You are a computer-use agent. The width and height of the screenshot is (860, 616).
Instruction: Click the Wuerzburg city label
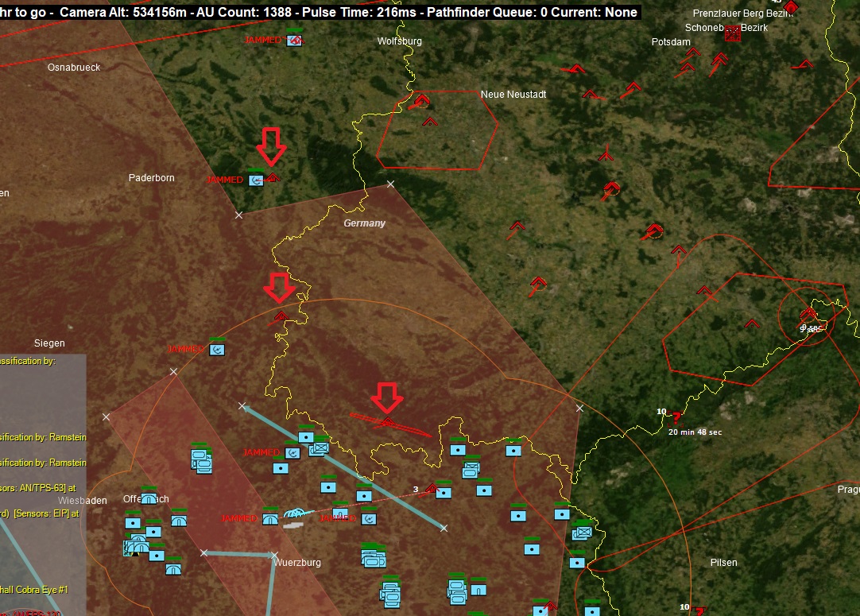click(297, 562)
